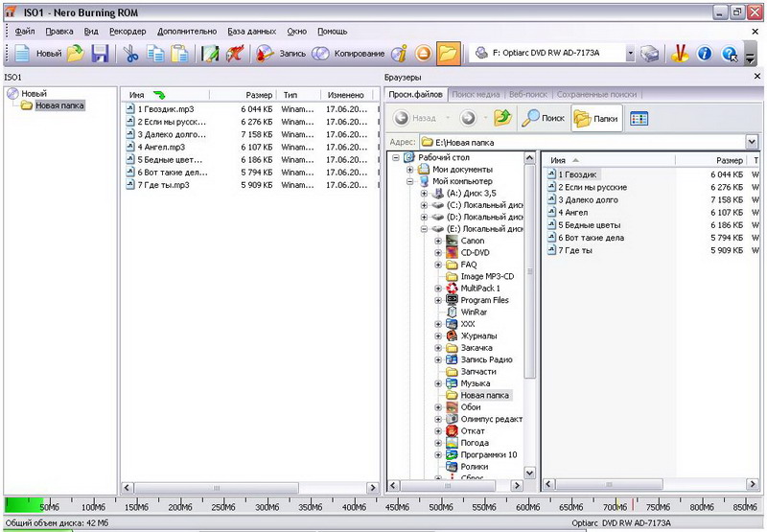Show disc info icon

(x=399, y=54)
